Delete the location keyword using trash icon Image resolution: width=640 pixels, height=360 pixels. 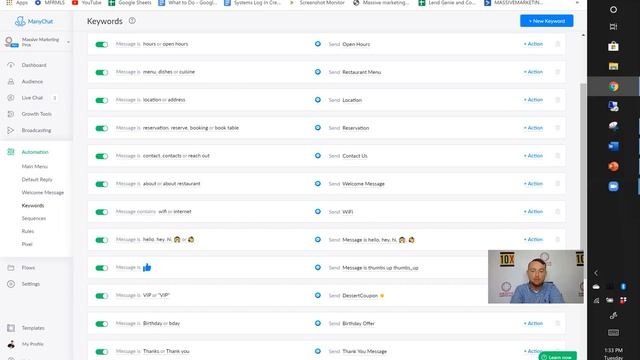558,100
